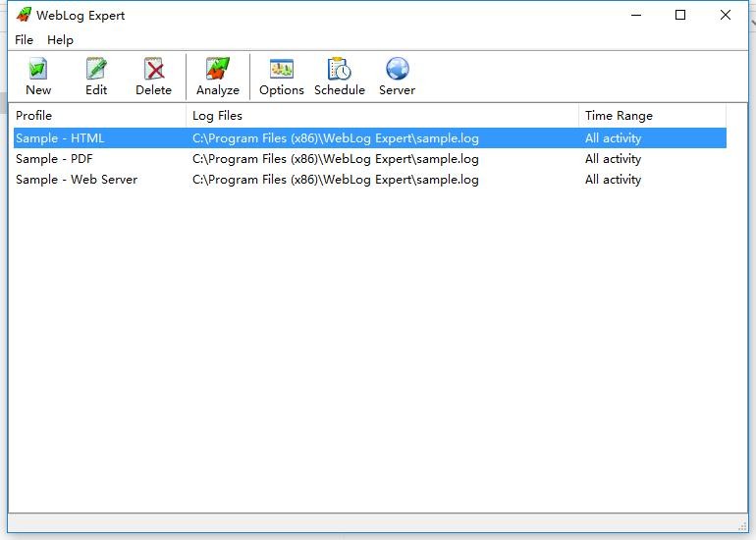Sort by the Time Range column header
The width and height of the screenshot is (756, 540).
[652, 116]
